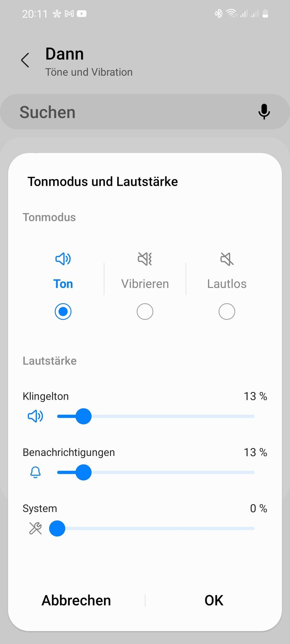This screenshot has height=644, width=290.
Task: Click the System volume slider track
Action: [156, 528]
